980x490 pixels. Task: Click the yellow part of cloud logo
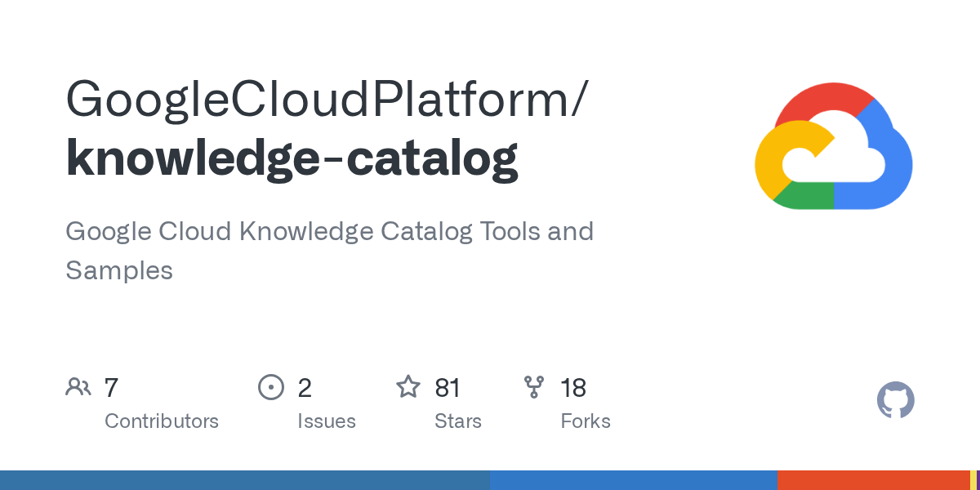click(x=782, y=159)
